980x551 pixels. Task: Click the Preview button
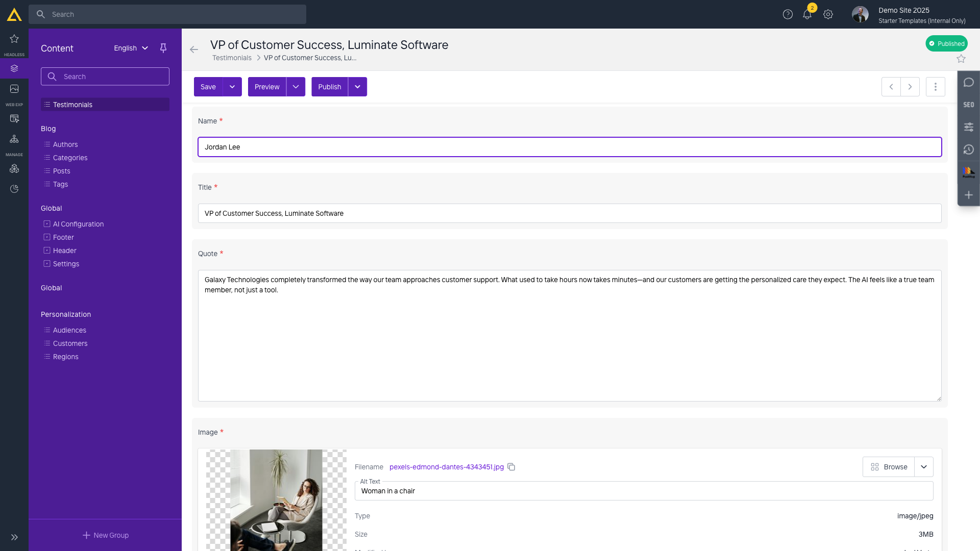click(267, 87)
